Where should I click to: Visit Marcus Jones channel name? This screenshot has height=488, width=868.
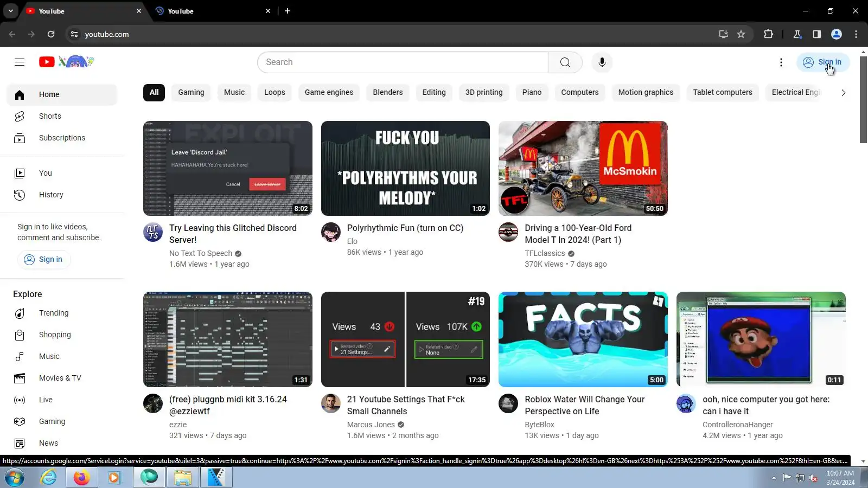pyautogui.click(x=371, y=425)
